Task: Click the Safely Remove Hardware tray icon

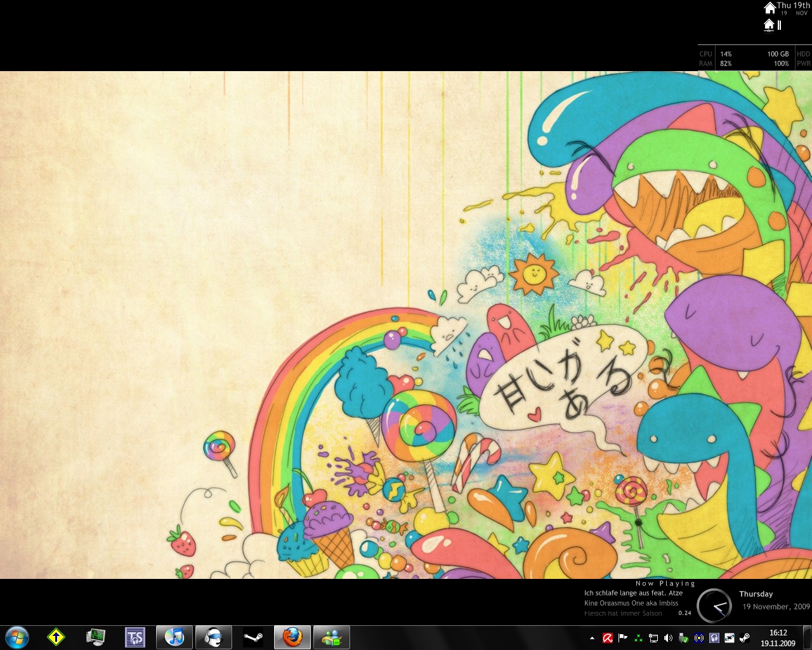Action: tap(683, 638)
